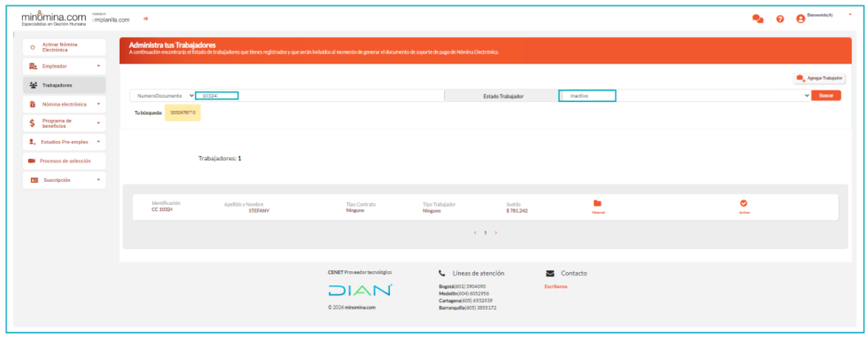This screenshot has height=340, width=868.
Task: Select Trabajadores in the sidebar
Action: 64,85
